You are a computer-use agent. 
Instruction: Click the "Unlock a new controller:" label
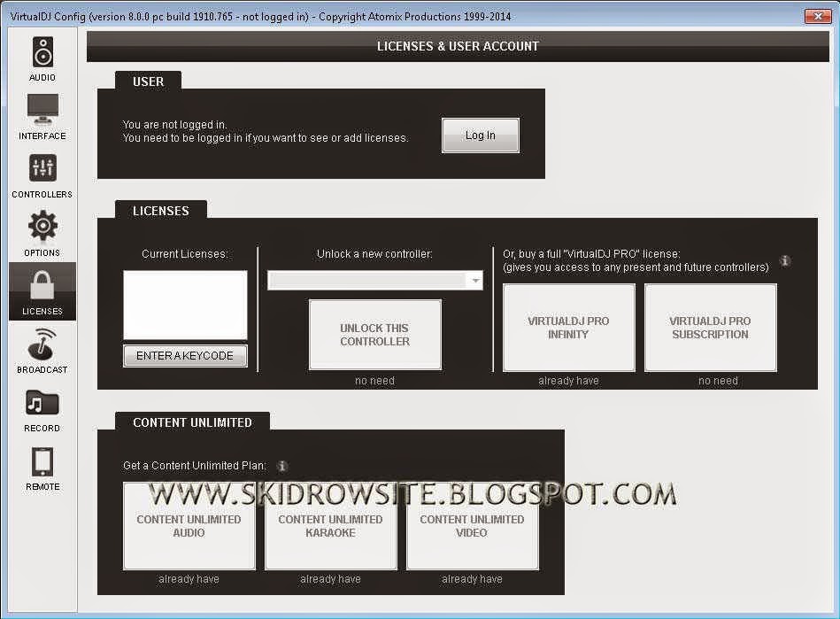374,254
